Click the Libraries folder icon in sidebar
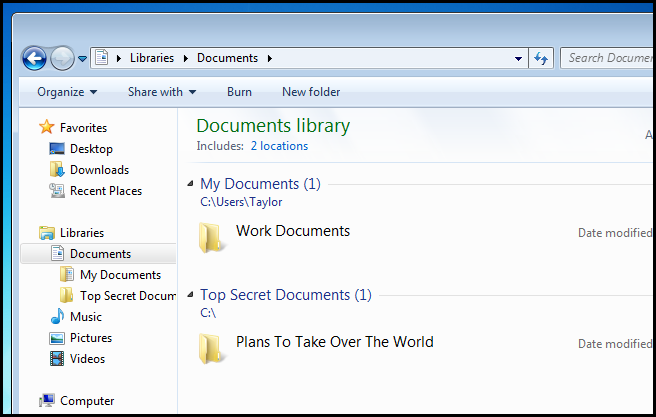 47,233
